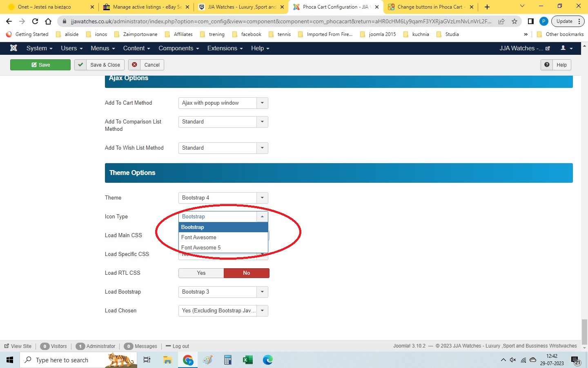Open File Explorer from taskbar
The height and width of the screenshot is (368, 588).
point(167,360)
